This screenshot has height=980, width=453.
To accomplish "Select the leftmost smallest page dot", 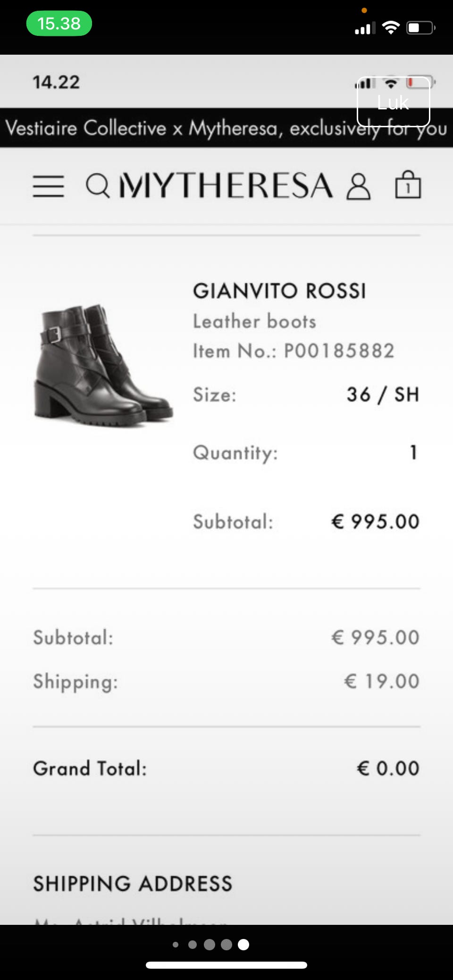I will [x=176, y=944].
